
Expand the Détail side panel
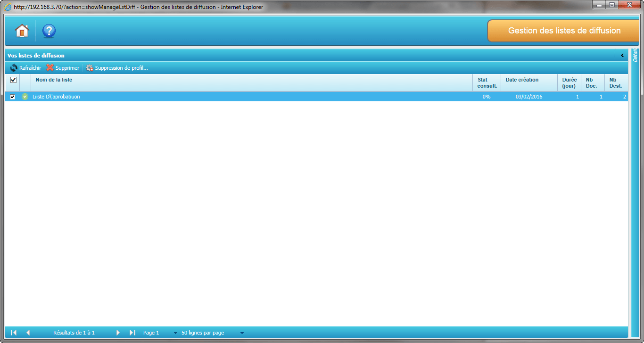point(635,56)
